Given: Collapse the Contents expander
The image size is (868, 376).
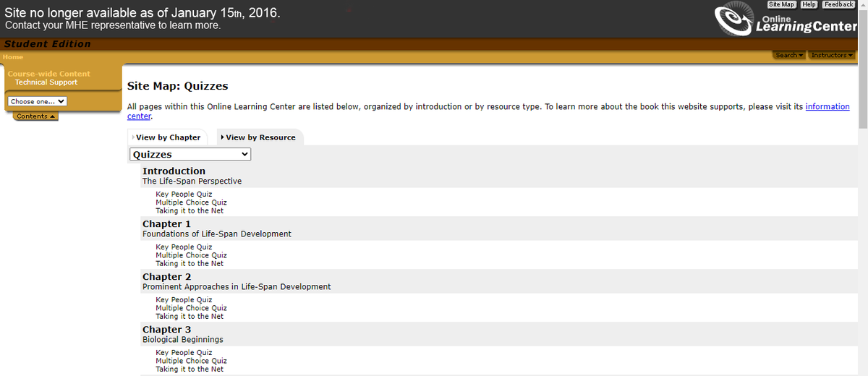Looking at the screenshot, I should point(35,116).
